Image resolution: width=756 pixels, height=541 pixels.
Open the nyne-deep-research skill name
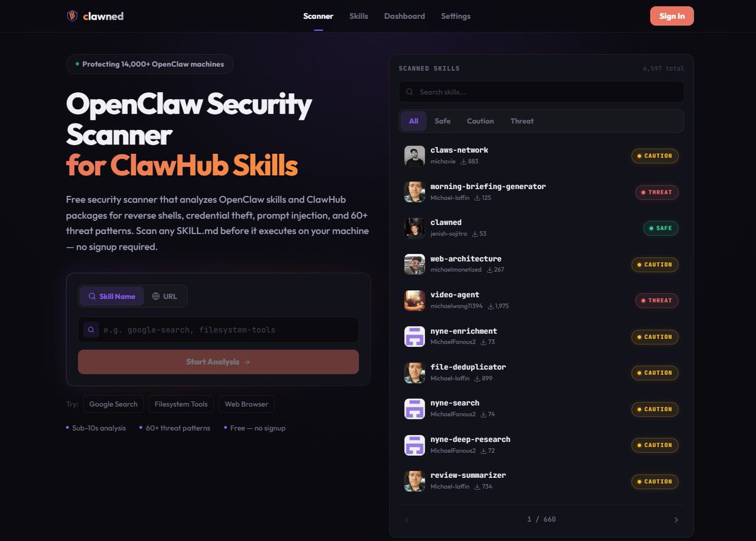pos(470,439)
